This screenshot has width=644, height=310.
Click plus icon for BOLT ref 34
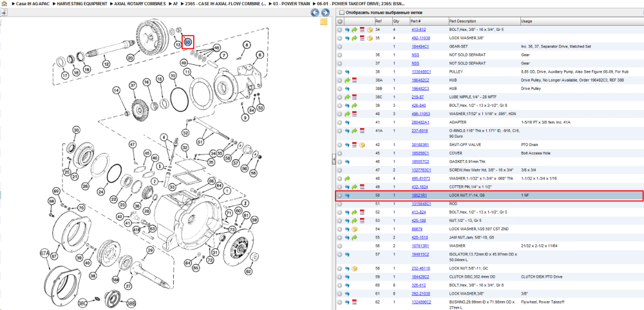[339, 30]
